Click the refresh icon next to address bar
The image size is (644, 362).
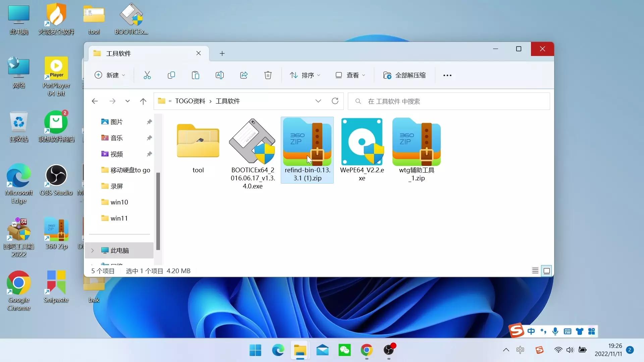[335, 101]
